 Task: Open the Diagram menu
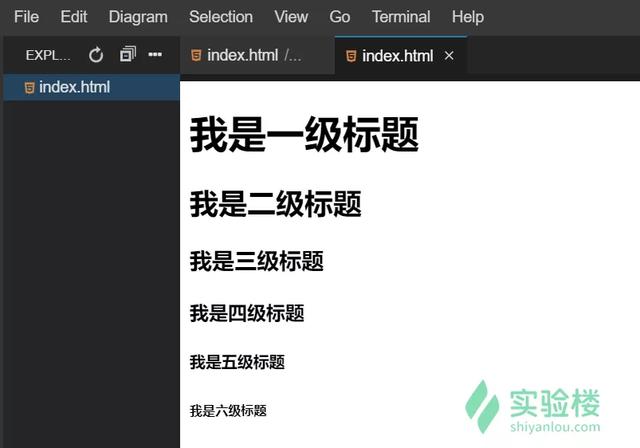138,17
